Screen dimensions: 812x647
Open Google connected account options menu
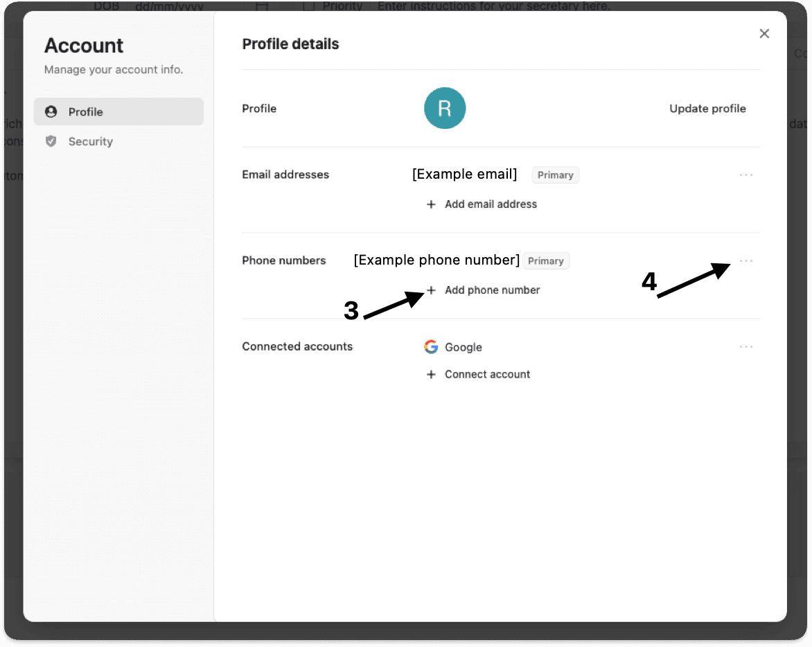745,347
